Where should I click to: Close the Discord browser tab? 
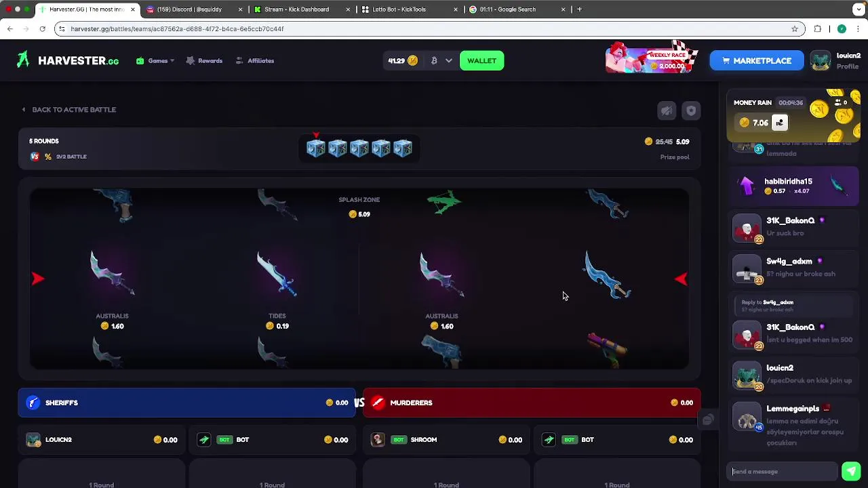(x=240, y=9)
